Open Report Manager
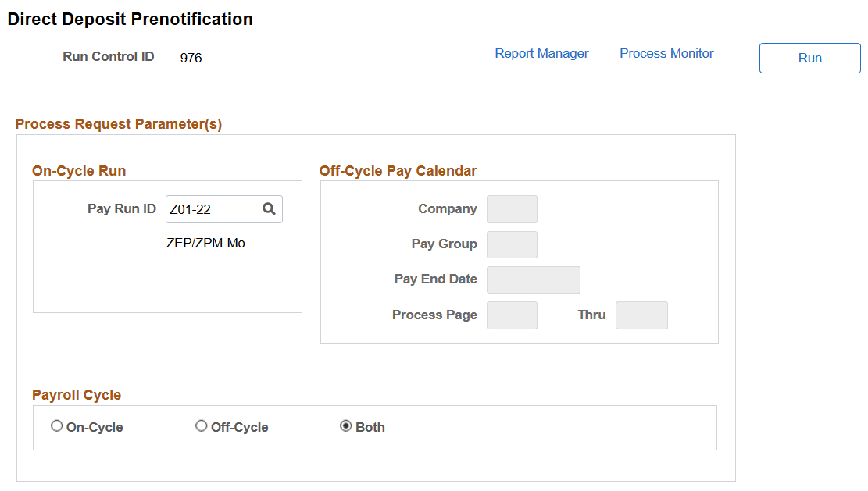This screenshot has width=868, height=491. pos(541,53)
